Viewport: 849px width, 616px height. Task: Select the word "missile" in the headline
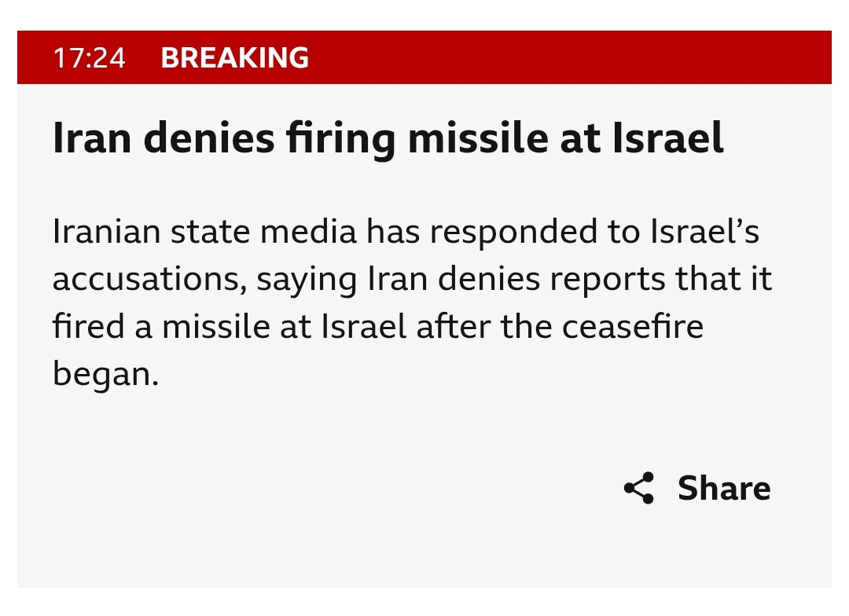click(478, 137)
